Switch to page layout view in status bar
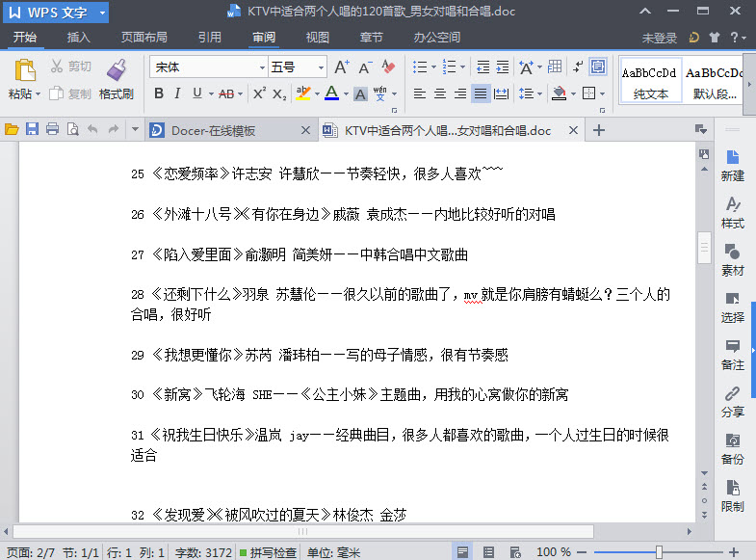756x560 pixels. point(462,551)
